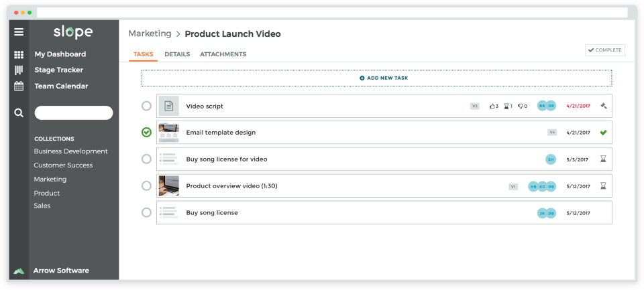Click the Stage Tracker columns icon
This screenshot has width=644, height=290.
point(19,70)
